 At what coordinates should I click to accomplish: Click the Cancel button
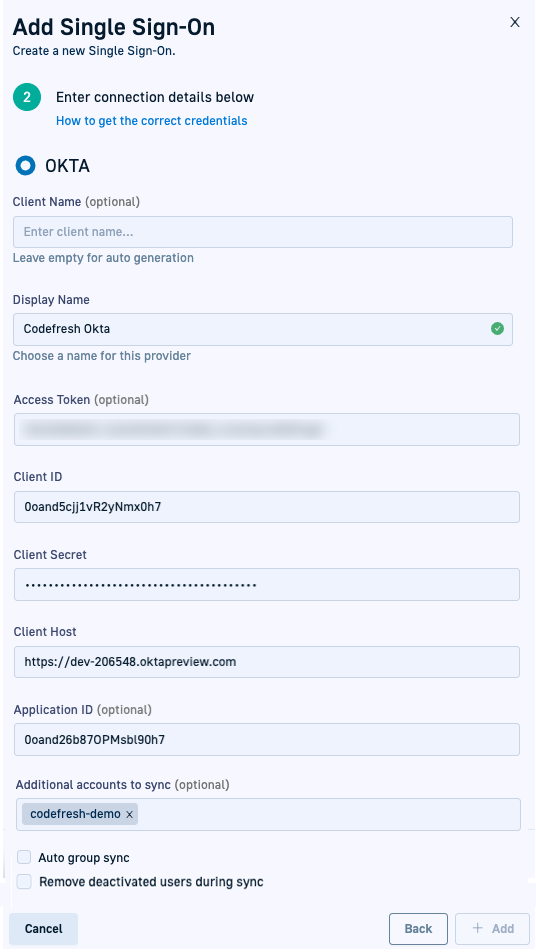[44, 929]
